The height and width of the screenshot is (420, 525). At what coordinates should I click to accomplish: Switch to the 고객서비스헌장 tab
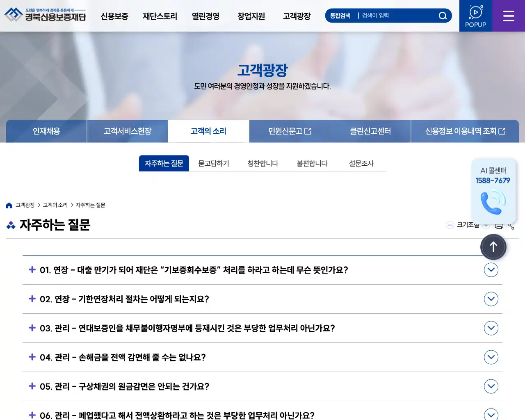tap(128, 131)
